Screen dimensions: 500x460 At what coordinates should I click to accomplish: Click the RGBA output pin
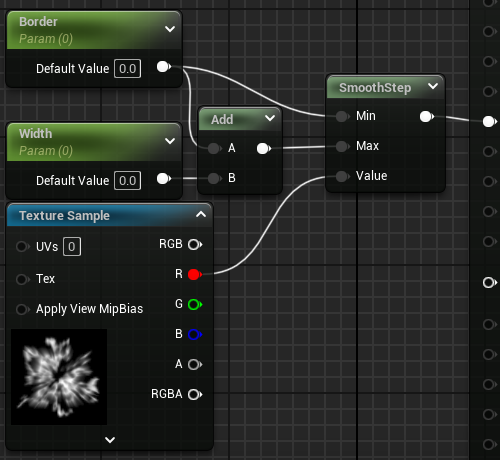[x=195, y=395]
